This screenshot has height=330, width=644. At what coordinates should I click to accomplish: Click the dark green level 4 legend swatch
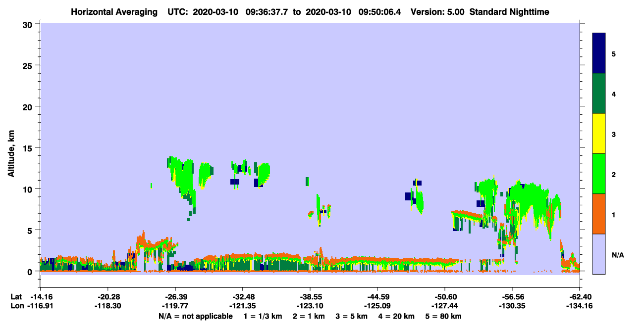(x=599, y=94)
